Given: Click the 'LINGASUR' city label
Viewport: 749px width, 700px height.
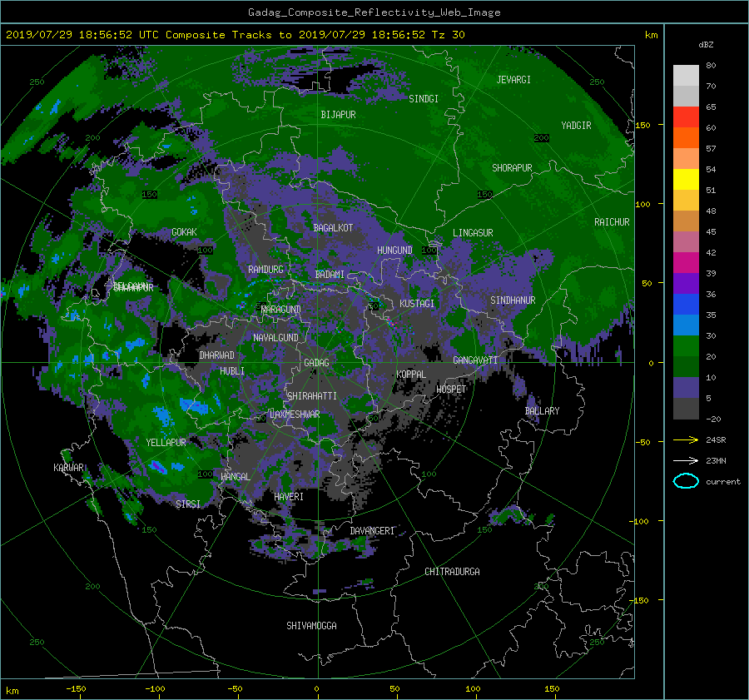Looking at the screenshot, I should (473, 233).
